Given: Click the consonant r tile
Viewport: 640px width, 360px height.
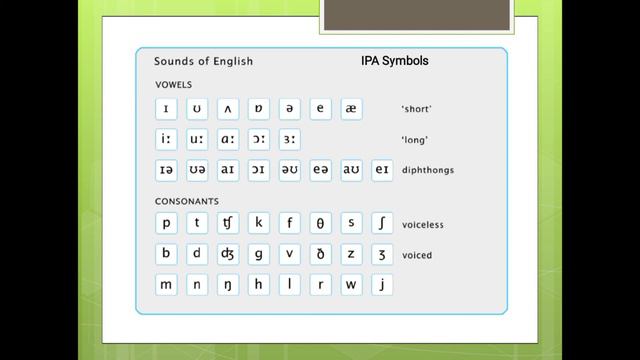Looking at the screenshot, I should (x=320, y=284).
